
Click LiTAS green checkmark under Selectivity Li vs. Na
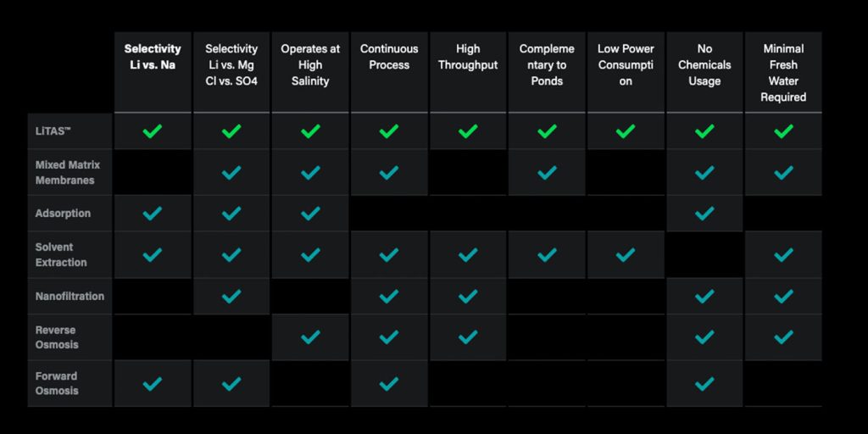[x=153, y=131]
